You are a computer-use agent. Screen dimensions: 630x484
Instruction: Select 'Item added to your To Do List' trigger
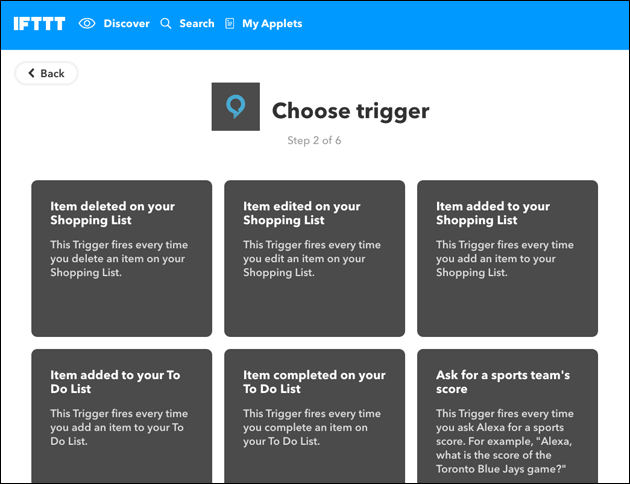point(121,416)
